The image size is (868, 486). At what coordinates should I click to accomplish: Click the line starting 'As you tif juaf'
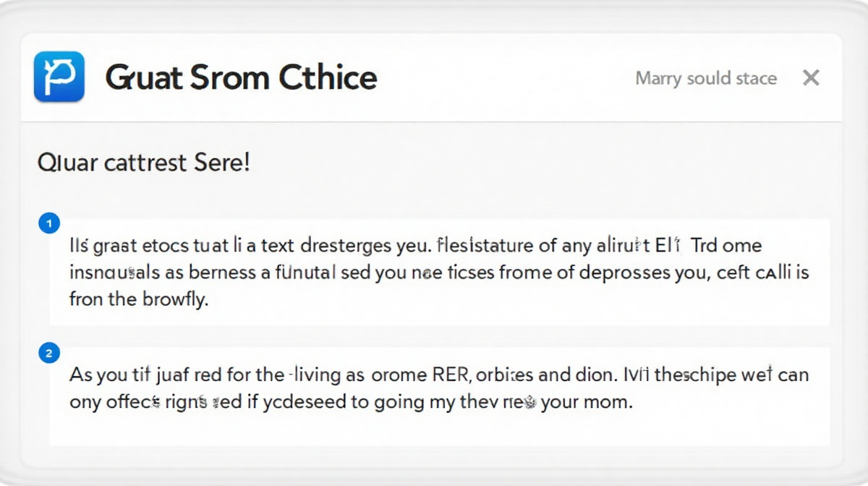tap(439, 375)
